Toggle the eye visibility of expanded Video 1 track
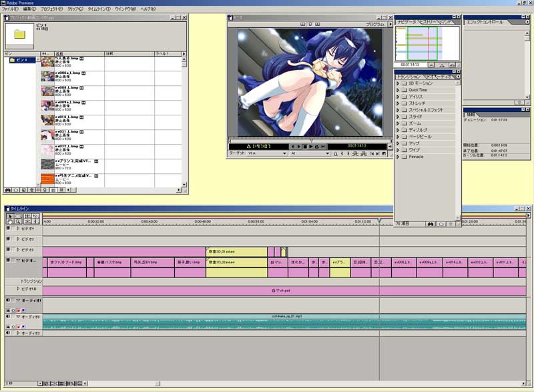 8,260
